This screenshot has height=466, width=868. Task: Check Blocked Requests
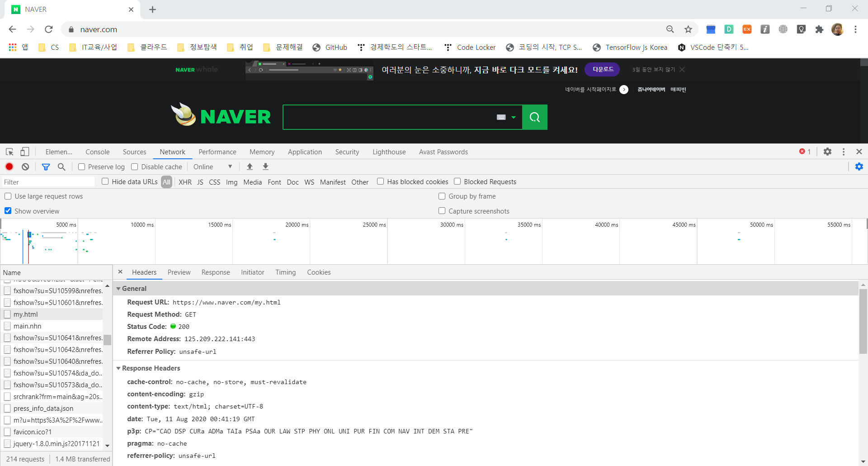click(x=457, y=181)
